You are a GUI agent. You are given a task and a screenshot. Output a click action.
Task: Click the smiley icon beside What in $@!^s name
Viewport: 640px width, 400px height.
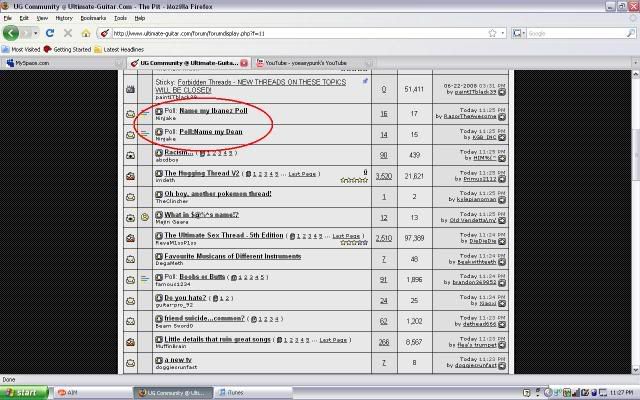145,218
